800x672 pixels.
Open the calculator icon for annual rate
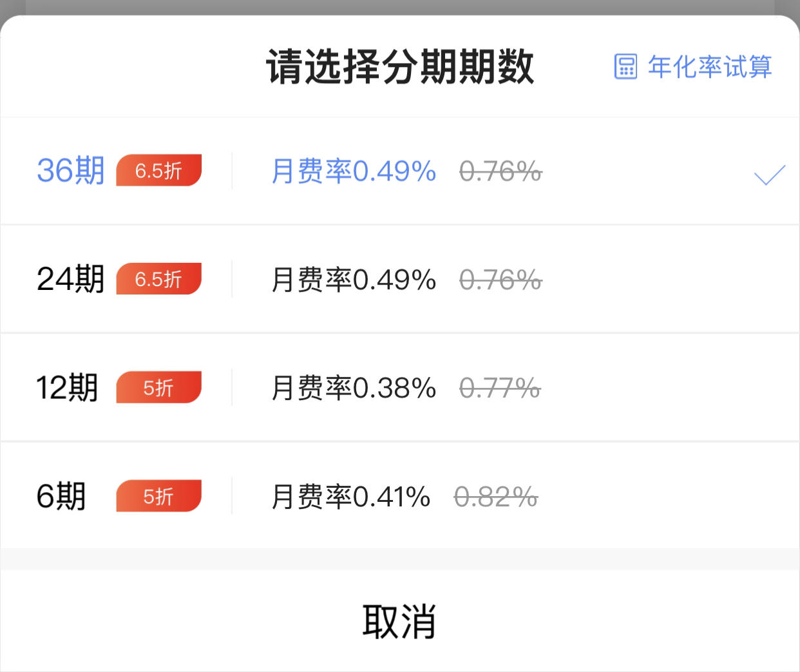click(625, 66)
